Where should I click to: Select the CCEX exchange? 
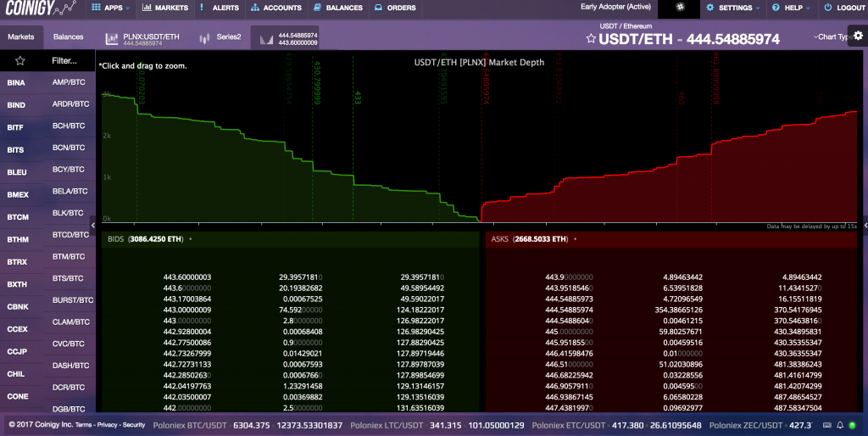17,329
